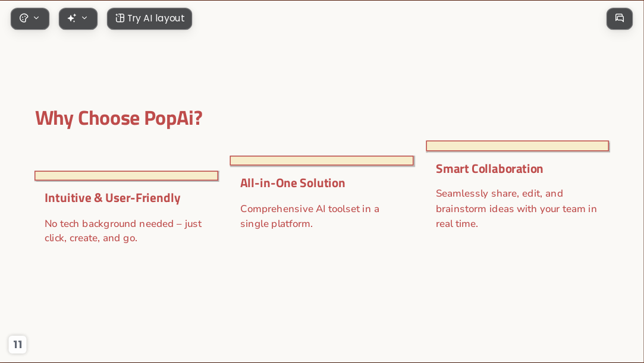Click the 'Seamlessly share, edit' paragraph

pyautogui.click(x=516, y=209)
